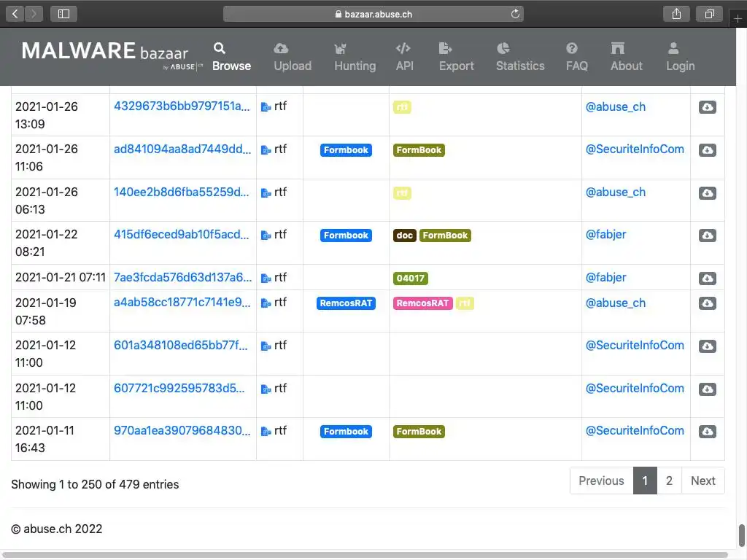The width and height of the screenshot is (747, 560).
Task: Open the About menu item
Action: [x=627, y=57]
